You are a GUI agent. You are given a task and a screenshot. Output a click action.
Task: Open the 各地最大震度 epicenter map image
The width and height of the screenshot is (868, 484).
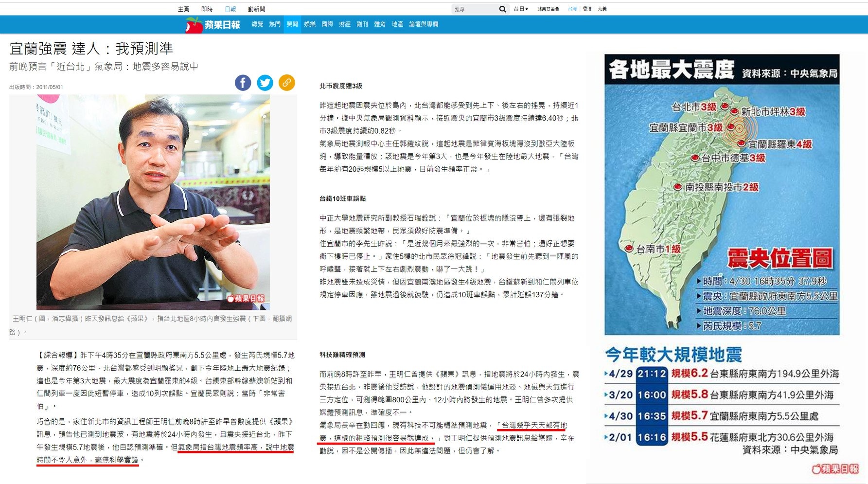click(722, 195)
